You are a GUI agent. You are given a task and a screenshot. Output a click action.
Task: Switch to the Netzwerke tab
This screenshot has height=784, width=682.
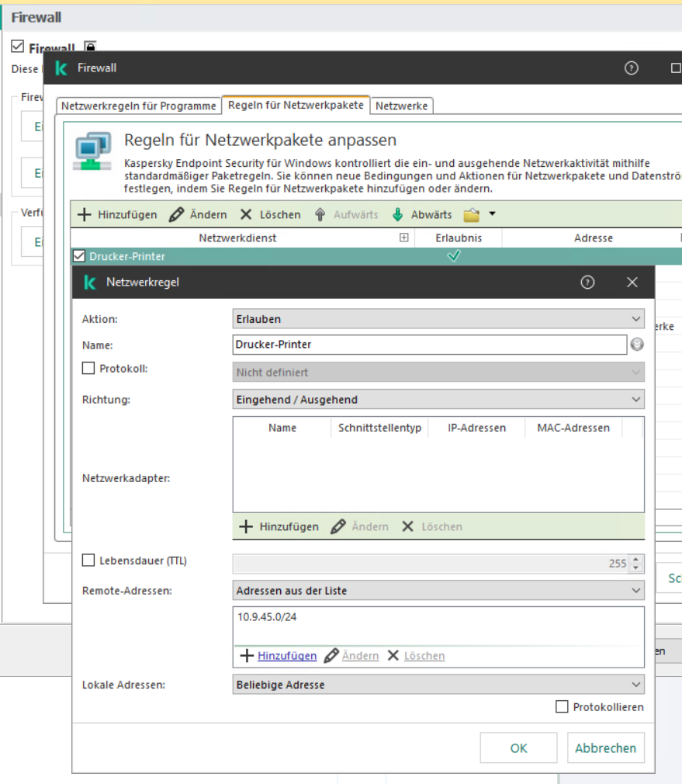tap(401, 106)
